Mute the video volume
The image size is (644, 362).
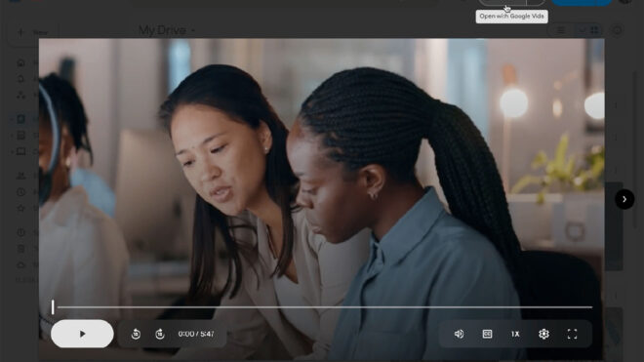[x=459, y=334]
